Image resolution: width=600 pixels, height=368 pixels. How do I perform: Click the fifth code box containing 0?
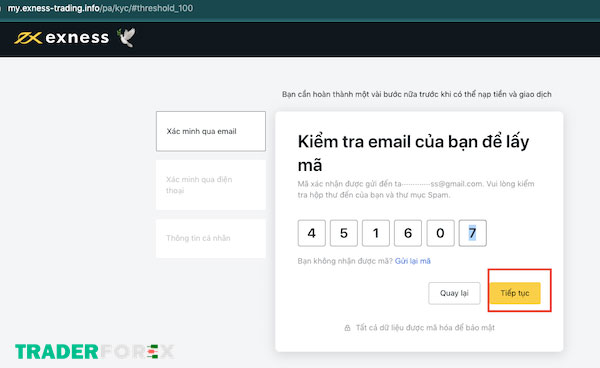click(440, 233)
